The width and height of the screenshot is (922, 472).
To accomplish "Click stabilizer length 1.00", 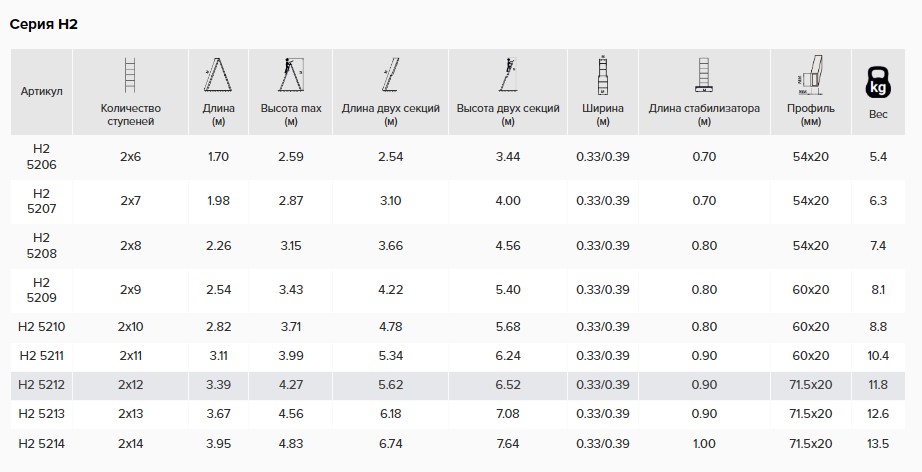I will click(704, 444).
